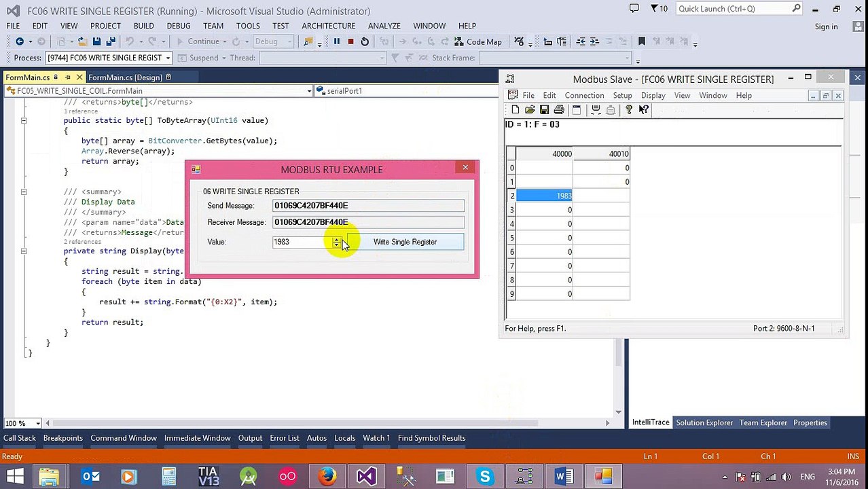Image resolution: width=868 pixels, height=489 pixels.
Task: Open notifications flag showing 10
Action: [659, 9]
